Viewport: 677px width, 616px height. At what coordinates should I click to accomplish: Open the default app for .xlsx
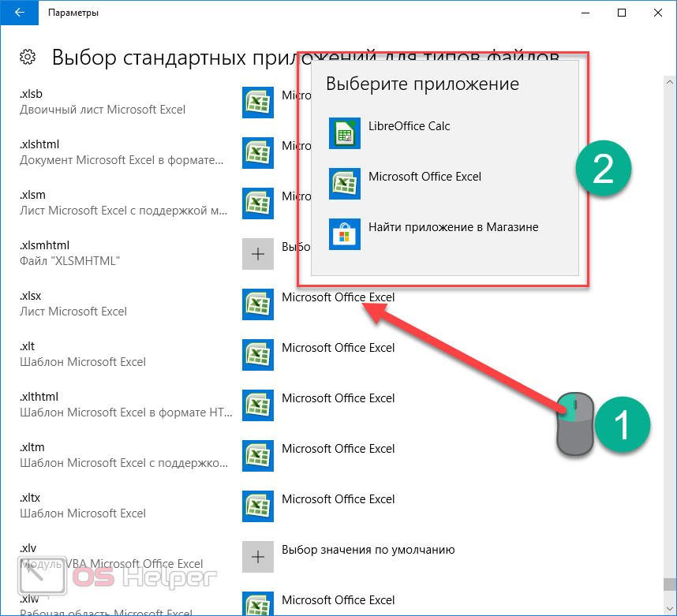pos(338,297)
